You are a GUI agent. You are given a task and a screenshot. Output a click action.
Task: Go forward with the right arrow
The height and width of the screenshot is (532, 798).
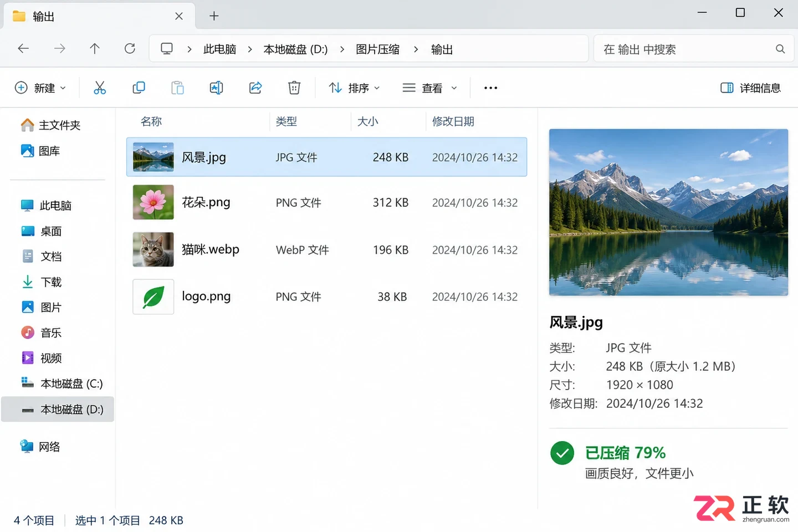coord(59,49)
